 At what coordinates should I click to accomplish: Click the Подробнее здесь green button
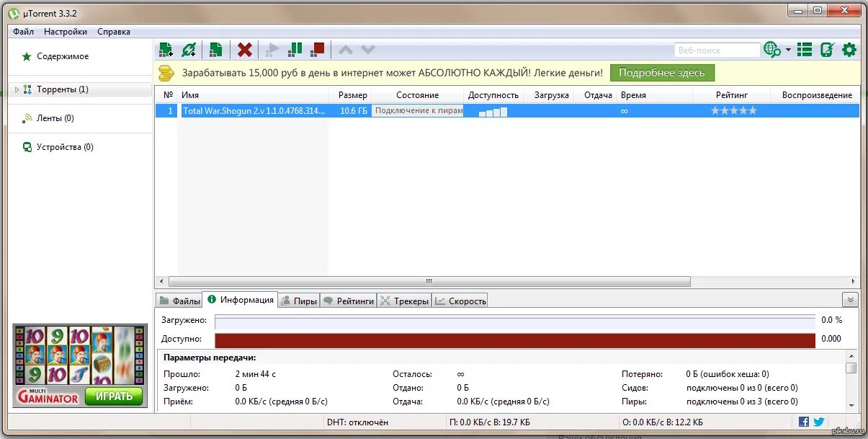point(662,73)
